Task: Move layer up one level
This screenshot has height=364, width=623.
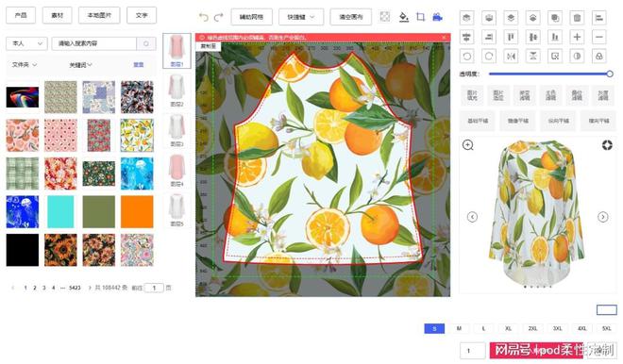Action: [x=511, y=18]
